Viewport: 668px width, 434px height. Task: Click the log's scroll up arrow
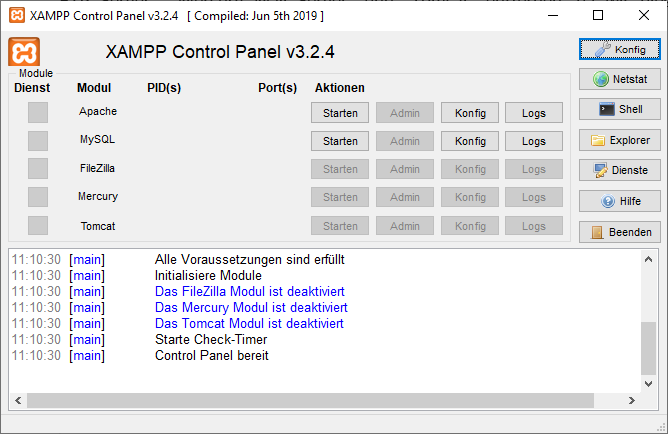click(648, 259)
